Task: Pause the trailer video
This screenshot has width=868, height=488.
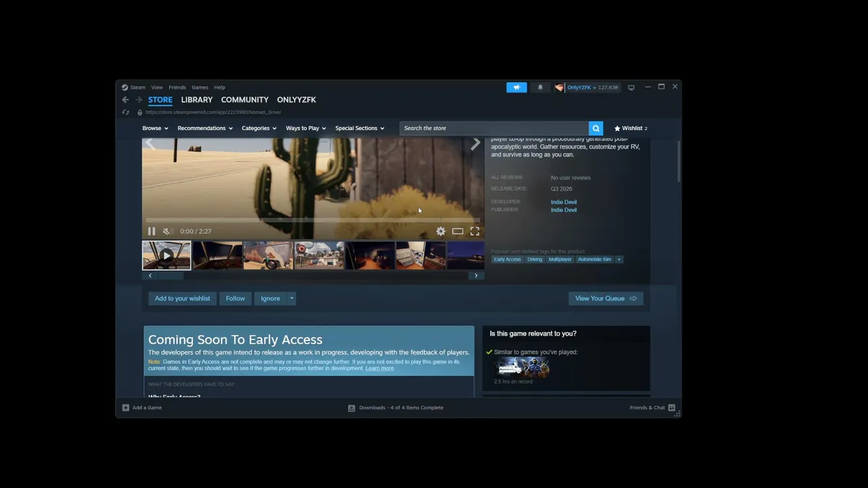Action: pyautogui.click(x=151, y=231)
